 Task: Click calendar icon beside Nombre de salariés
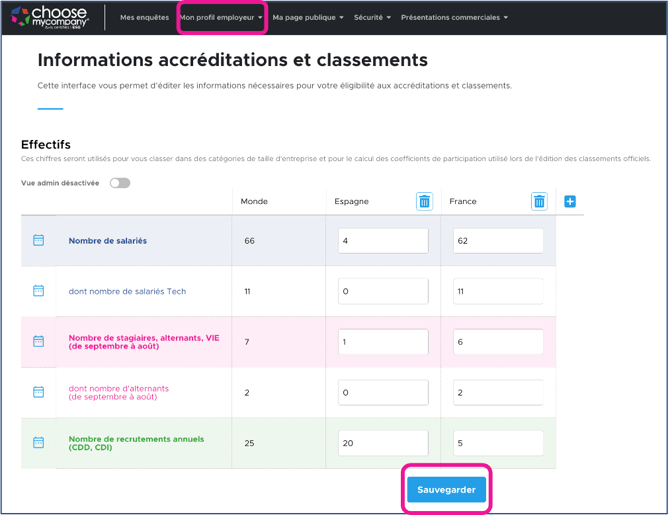click(39, 241)
